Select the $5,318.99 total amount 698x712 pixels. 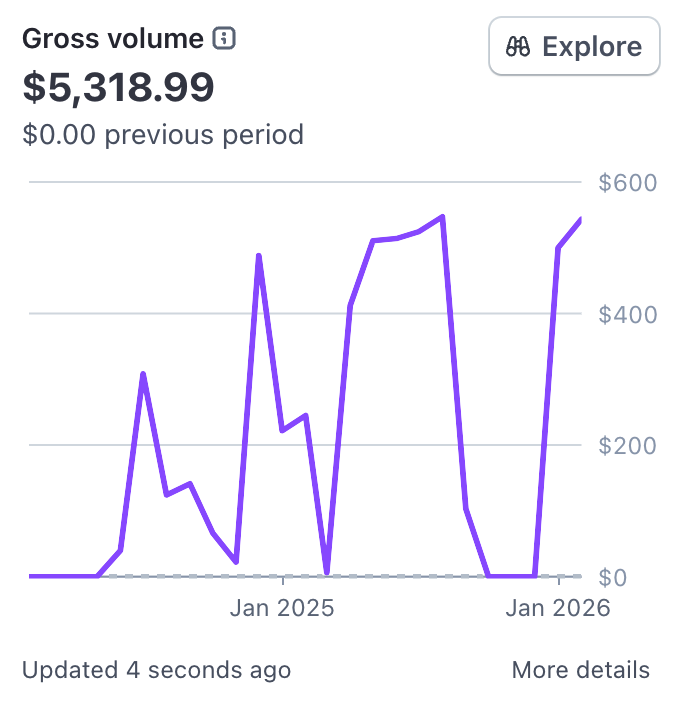(x=118, y=87)
